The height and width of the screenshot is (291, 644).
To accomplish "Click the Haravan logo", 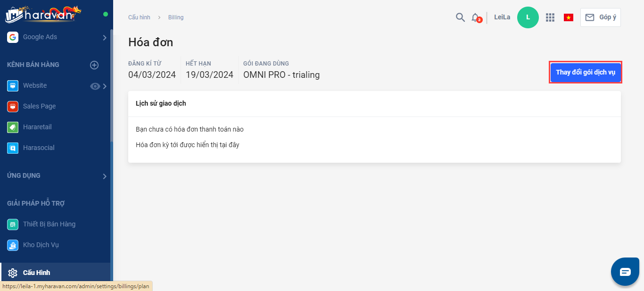I will click(x=43, y=15).
